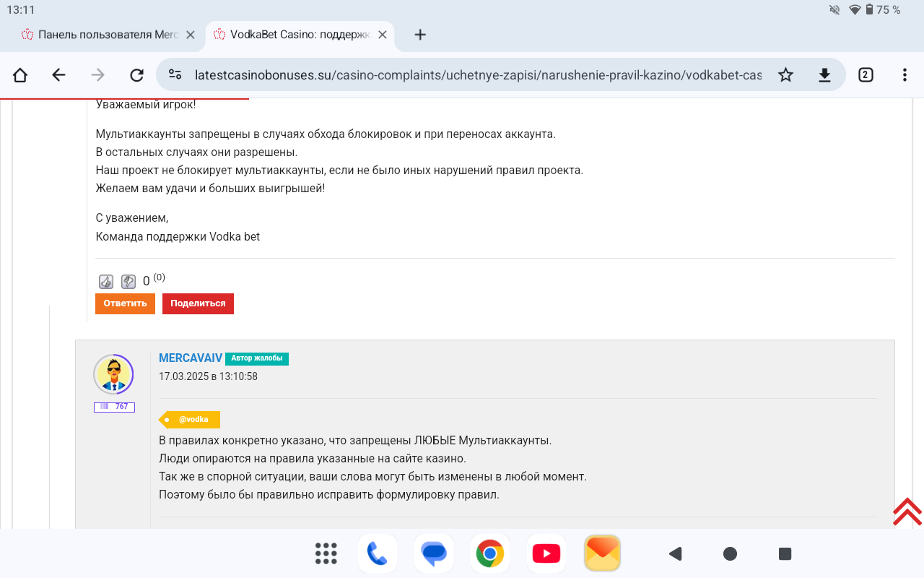Go to Chrome home page icon
This screenshot has width=924, height=578.
[x=20, y=75]
